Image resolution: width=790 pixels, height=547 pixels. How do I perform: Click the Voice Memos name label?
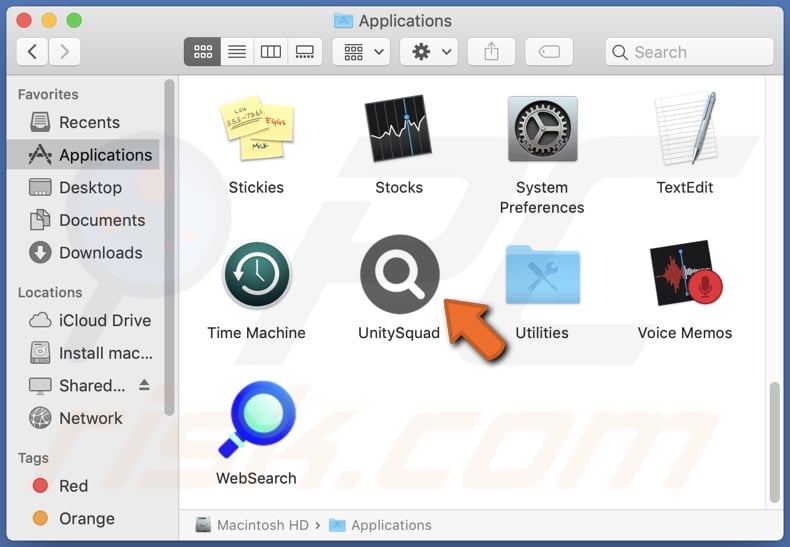tap(685, 333)
